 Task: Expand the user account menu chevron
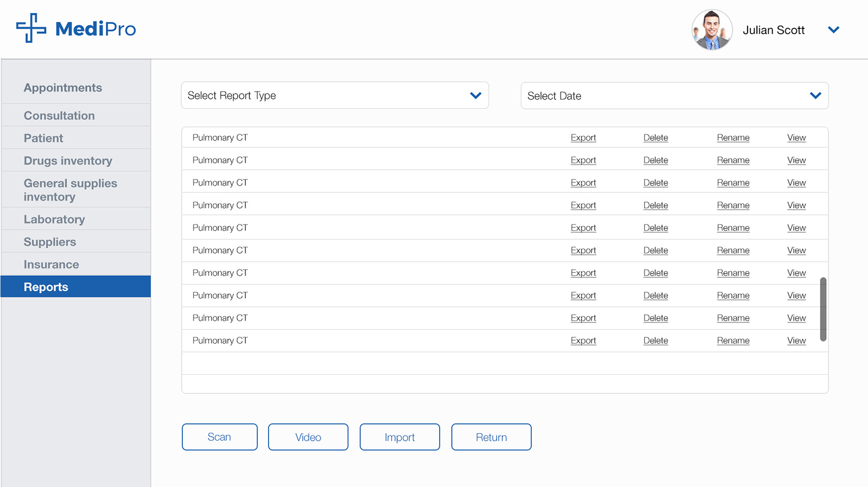[833, 30]
